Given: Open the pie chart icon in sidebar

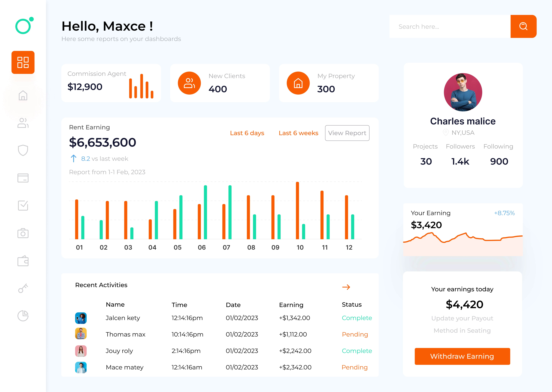Looking at the screenshot, I should click(23, 316).
